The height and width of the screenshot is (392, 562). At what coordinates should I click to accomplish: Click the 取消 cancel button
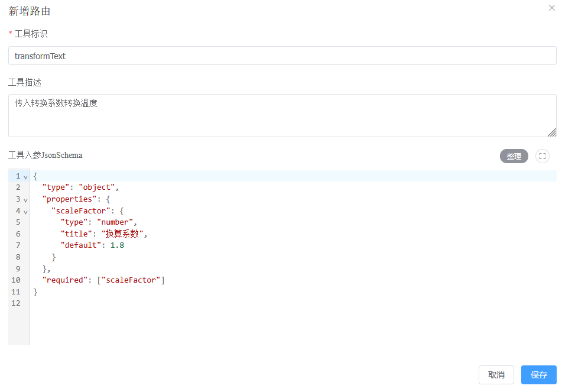point(496,374)
